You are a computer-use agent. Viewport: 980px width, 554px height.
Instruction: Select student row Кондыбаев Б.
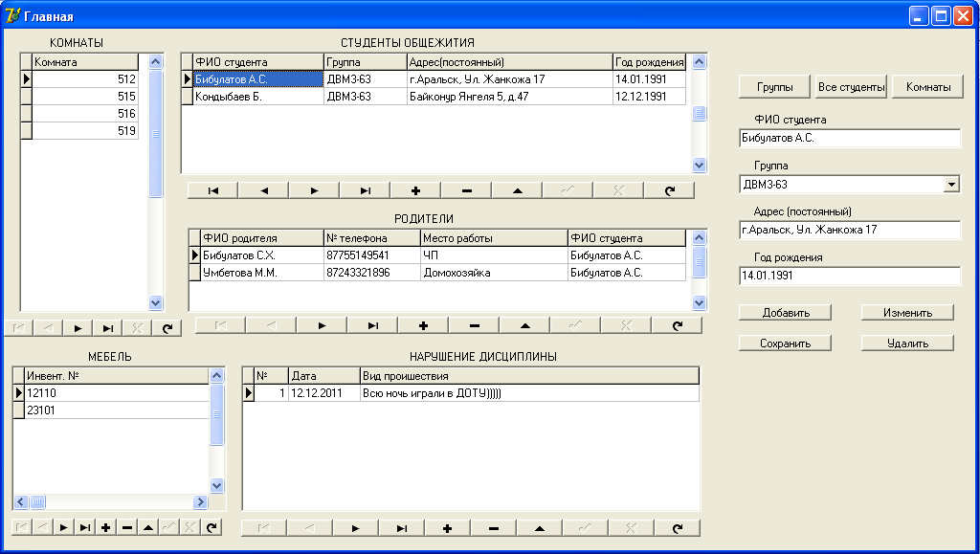coord(257,97)
